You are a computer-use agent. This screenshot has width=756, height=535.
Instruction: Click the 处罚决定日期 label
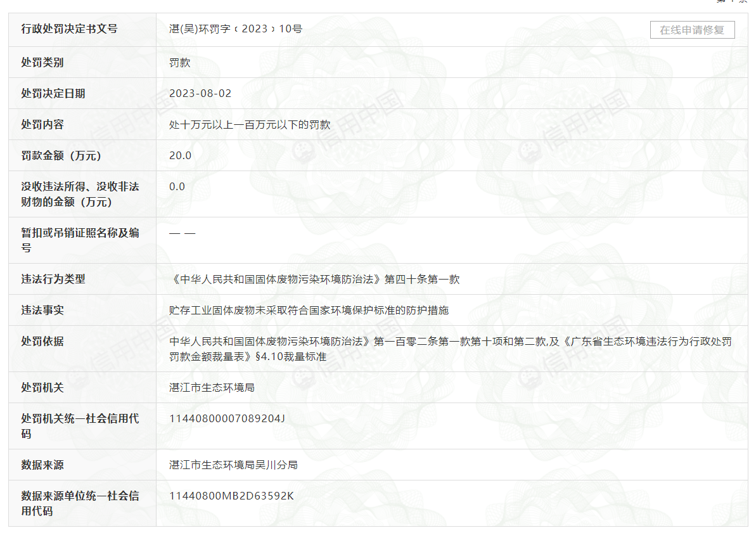coord(53,94)
